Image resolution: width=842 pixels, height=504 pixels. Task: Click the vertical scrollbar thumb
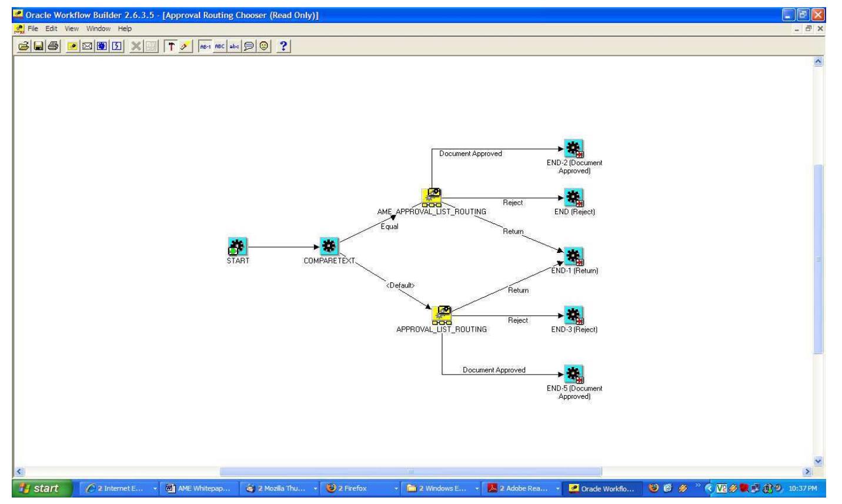coord(818,259)
